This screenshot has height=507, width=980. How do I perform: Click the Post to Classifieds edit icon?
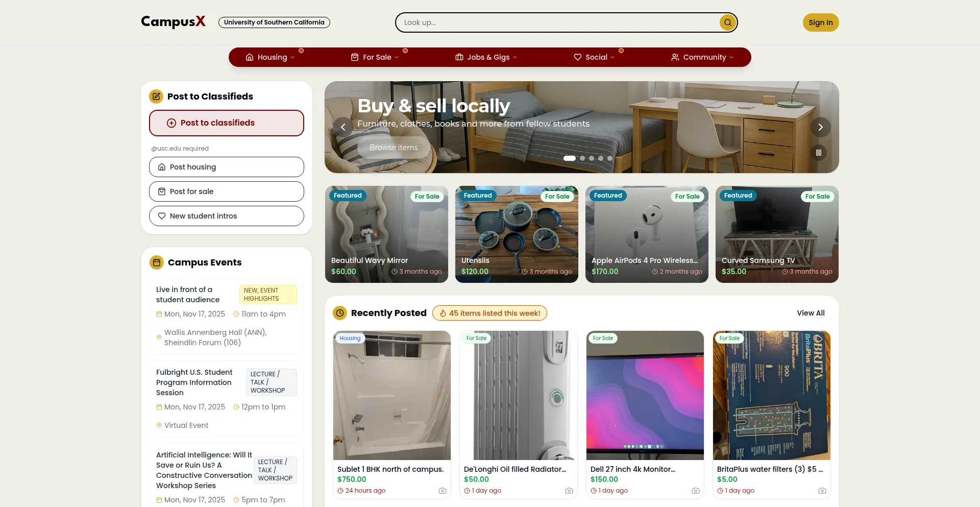(x=156, y=96)
